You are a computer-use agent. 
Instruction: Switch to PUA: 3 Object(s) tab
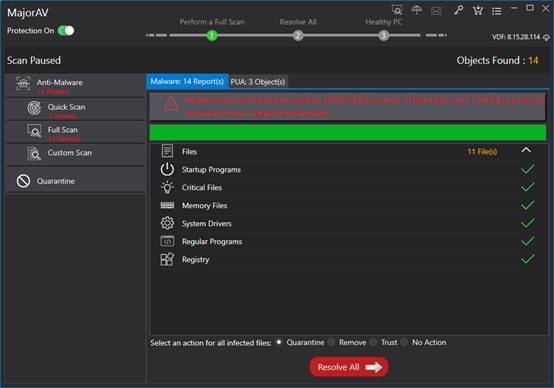coord(258,82)
